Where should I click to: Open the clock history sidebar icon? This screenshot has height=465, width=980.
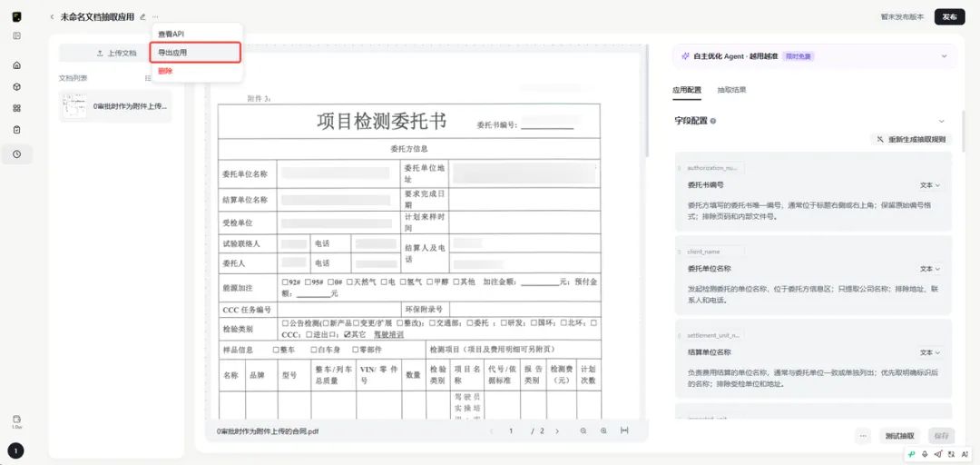(17, 154)
